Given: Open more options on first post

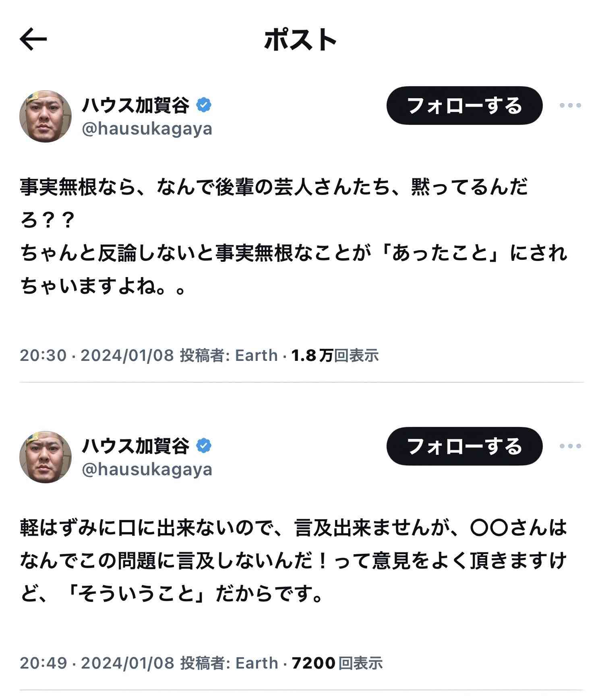Looking at the screenshot, I should pos(570,106).
